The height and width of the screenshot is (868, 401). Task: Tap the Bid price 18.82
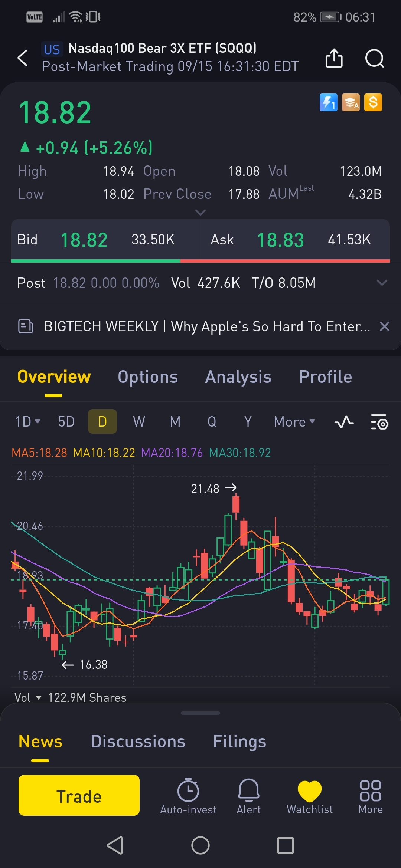tap(84, 240)
